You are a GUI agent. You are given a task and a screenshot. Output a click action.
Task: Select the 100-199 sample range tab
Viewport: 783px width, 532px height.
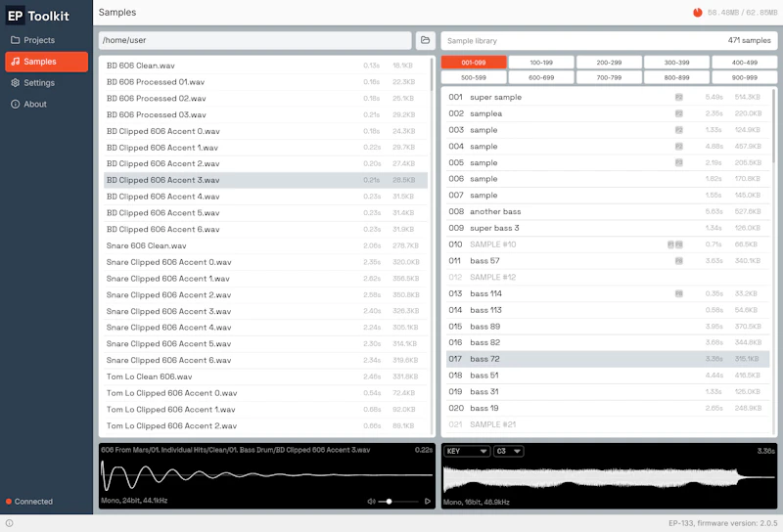click(541, 63)
